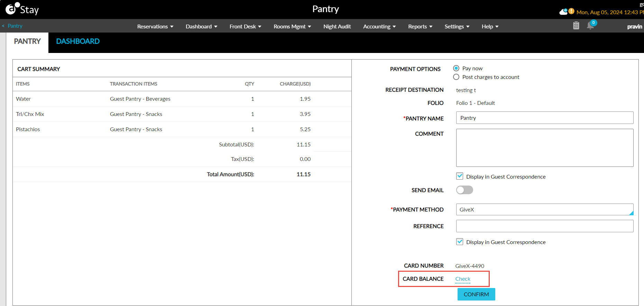Screen dimensions: 644x306
Task: Click the Total Amount value 11.15
Action: [x=303, y=174]
